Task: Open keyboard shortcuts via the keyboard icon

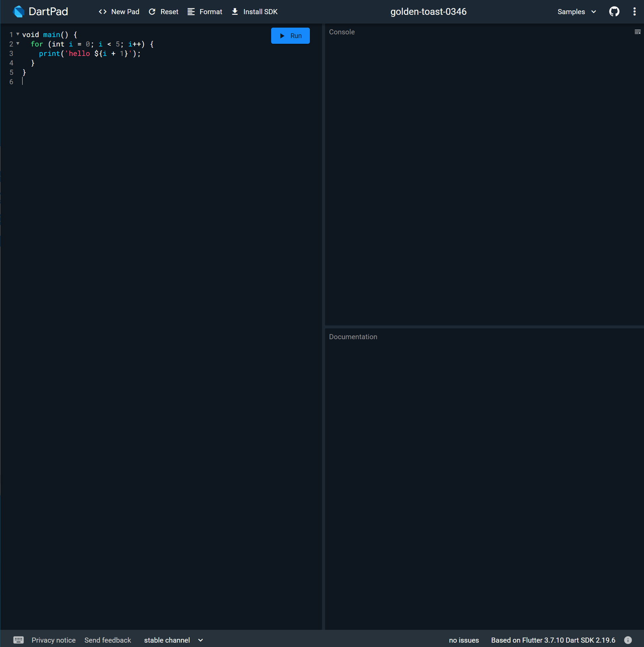Action: [19, 640]
